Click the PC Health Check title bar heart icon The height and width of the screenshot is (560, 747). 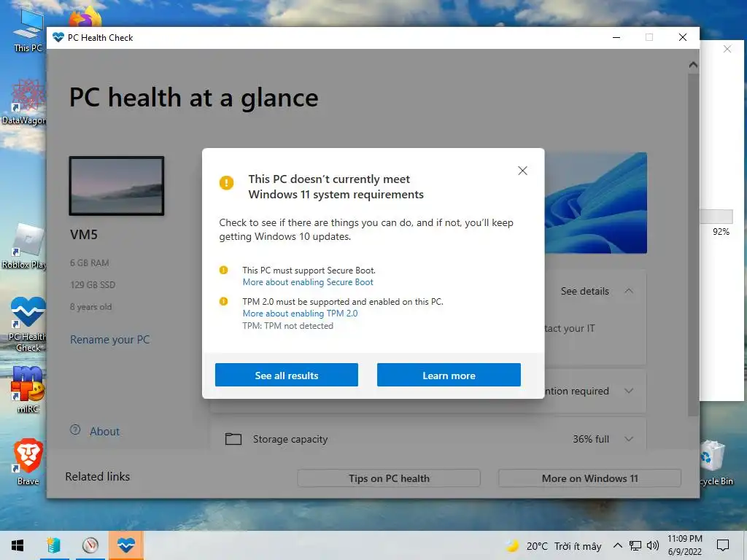pos(58,38)
